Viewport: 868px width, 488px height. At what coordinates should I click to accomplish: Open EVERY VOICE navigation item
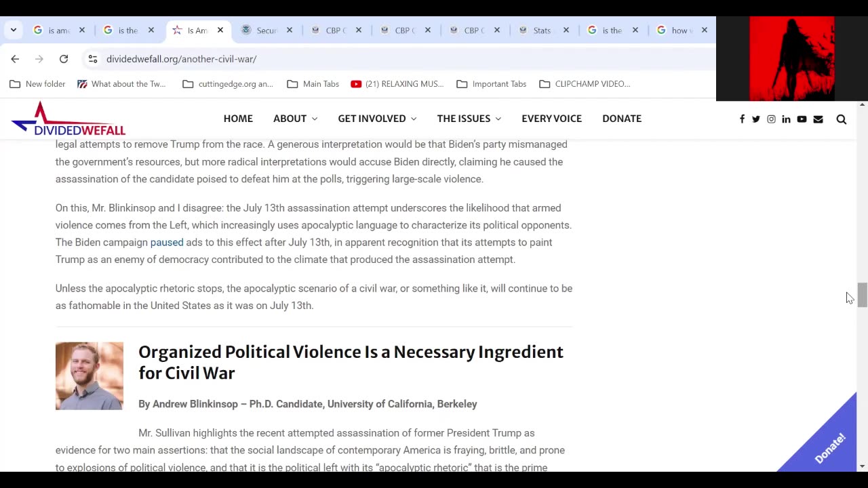click(x=551, y=119)
